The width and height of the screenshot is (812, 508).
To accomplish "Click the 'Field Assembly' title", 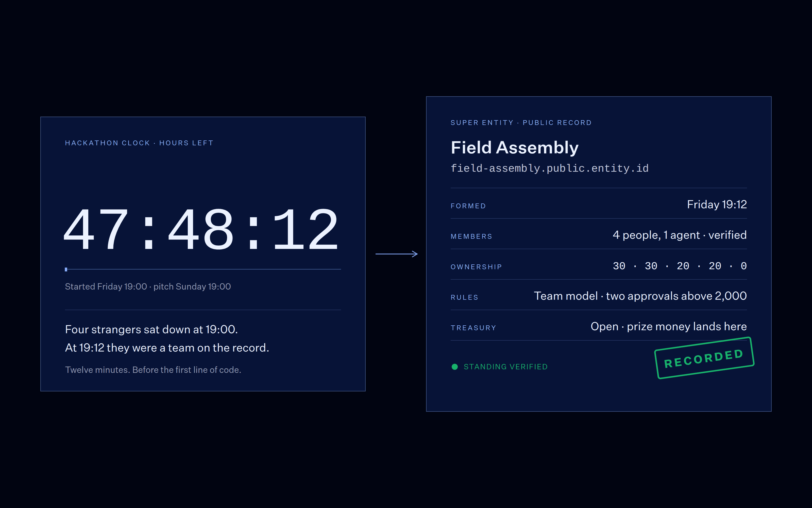I will pos(514,148).
